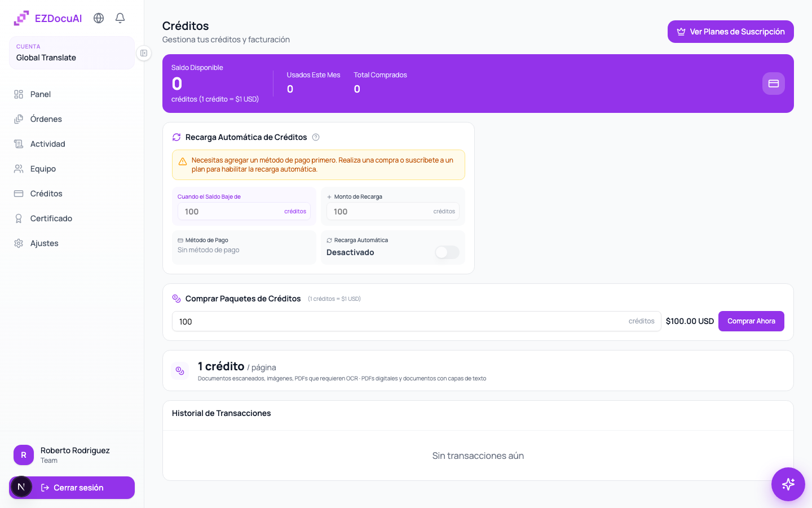The height and width of the screenshot is (508, 812).
Task: Open the language globe selector
Action: pyautogui.click(x=99, y=18)
